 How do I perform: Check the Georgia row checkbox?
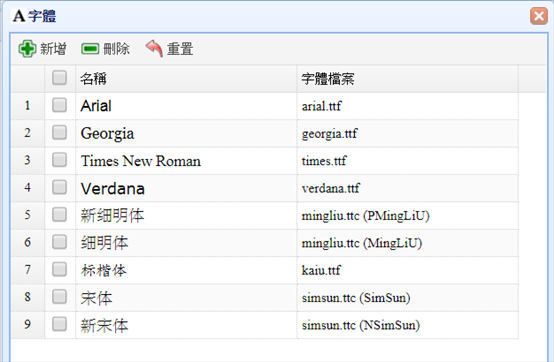(59, 132)
